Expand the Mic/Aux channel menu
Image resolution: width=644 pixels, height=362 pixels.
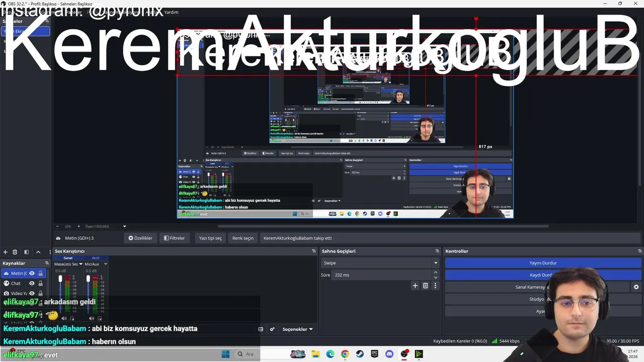[105, 264]
